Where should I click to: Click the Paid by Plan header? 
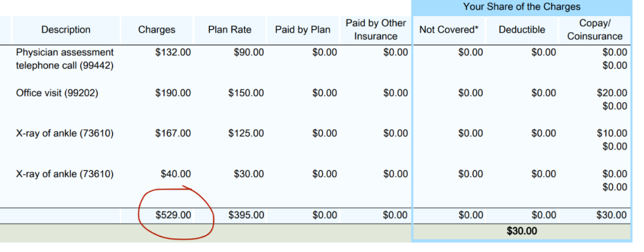click(x=303, y=30)
